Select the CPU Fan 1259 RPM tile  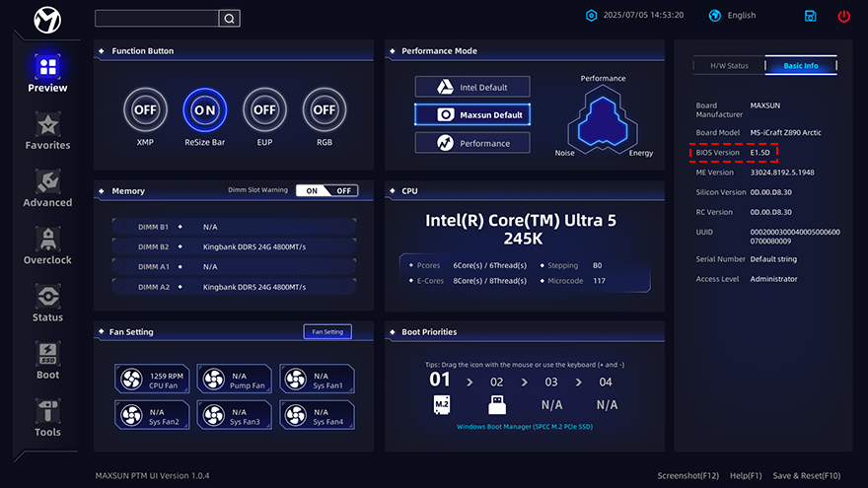[x=152, y=379]
